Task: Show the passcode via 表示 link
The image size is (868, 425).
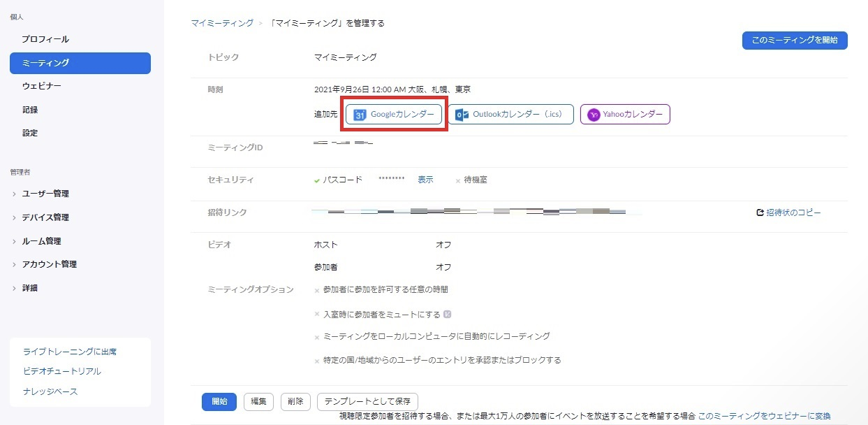Action: 425,180
